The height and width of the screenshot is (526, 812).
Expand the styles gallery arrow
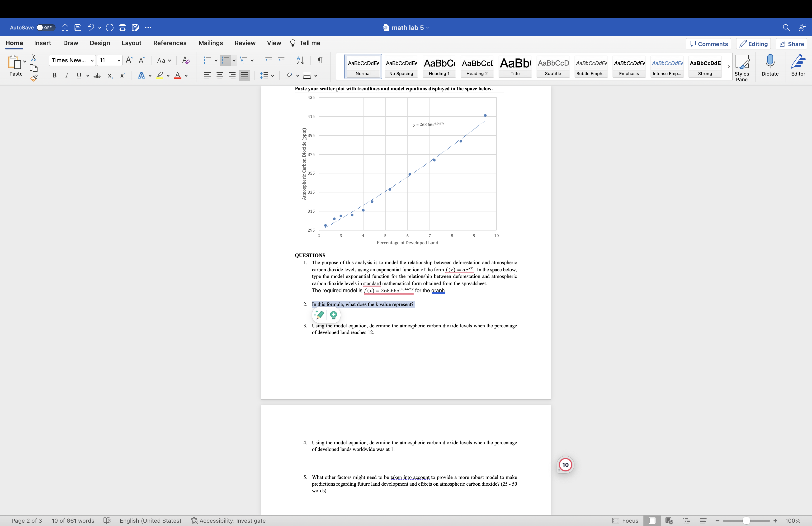tap(728, 67)
